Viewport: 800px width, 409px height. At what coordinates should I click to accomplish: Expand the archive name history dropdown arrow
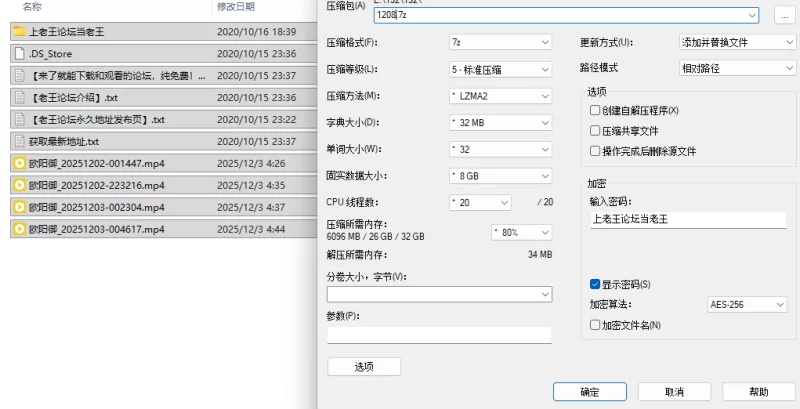pos(752,15)
